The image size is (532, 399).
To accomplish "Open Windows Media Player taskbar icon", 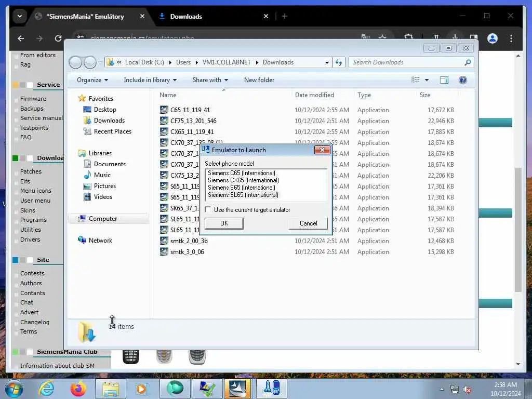I will pos(142,389).
